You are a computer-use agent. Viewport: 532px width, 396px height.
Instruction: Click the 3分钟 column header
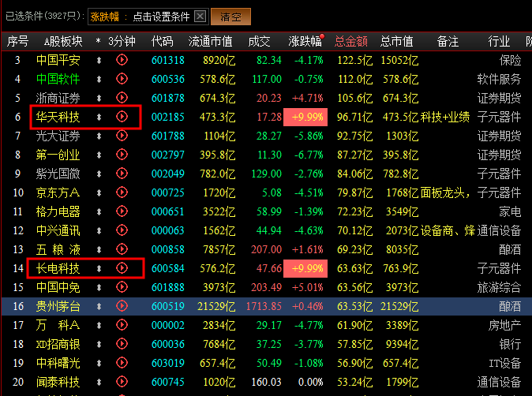point(122,41)
